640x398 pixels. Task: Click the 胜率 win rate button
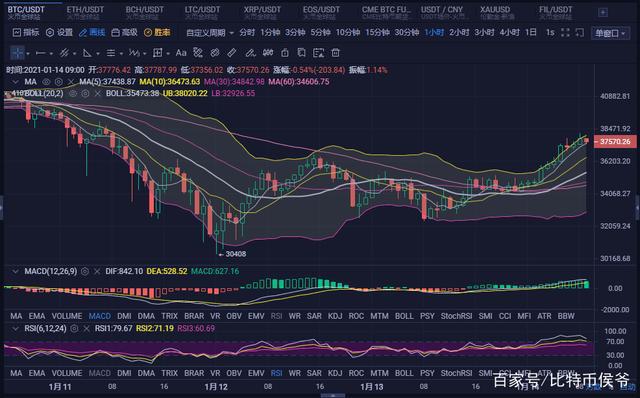pyautogui.click(x=157, y=32)
